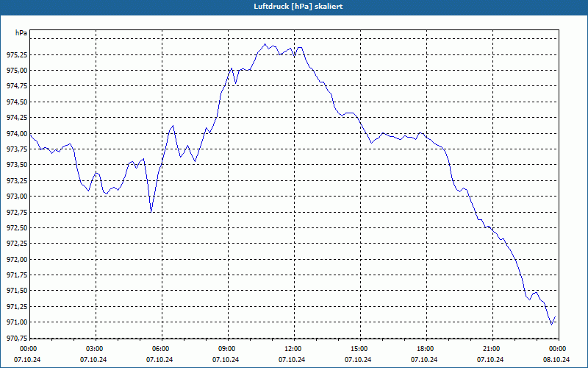Click the 974,75 y-axis label
The width and height of the screenshot is (588, 368).
tap(17, 86)
